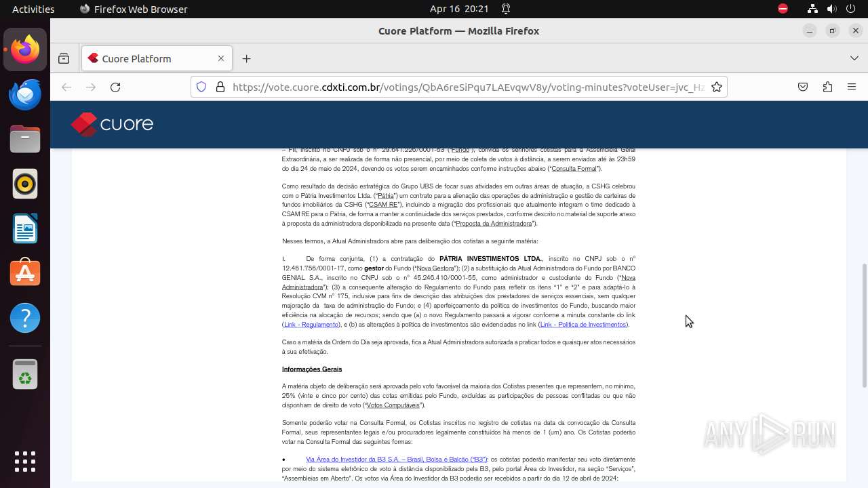
Task: Open Ubuntu Software store icon
Action: coord(25,273)
